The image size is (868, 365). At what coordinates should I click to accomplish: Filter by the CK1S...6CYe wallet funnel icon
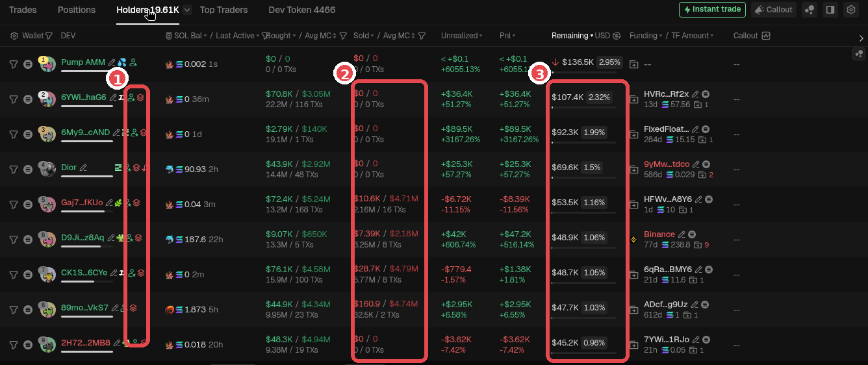(x=13, y=274)
